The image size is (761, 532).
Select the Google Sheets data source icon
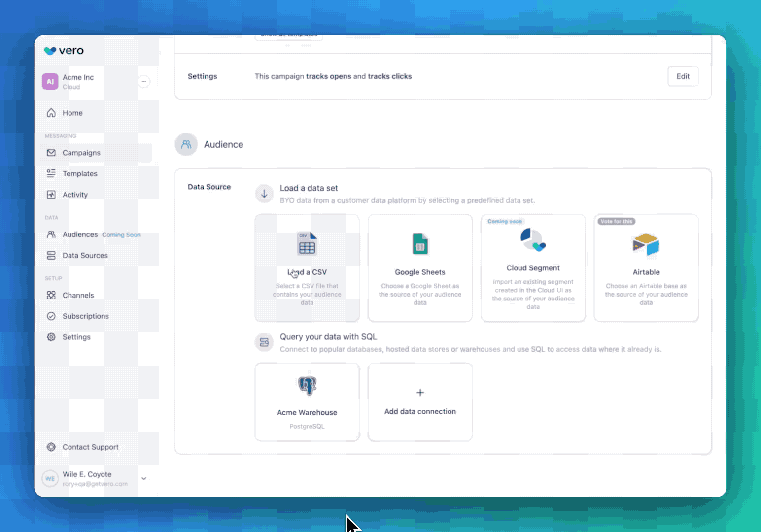click(420, 243)
